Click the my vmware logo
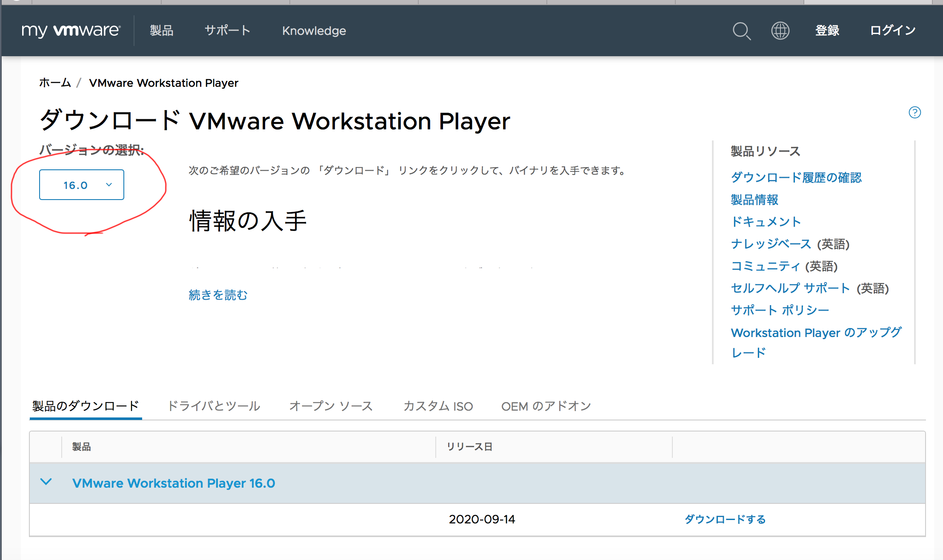Viewport: 943px width, 560px height. 71,31
